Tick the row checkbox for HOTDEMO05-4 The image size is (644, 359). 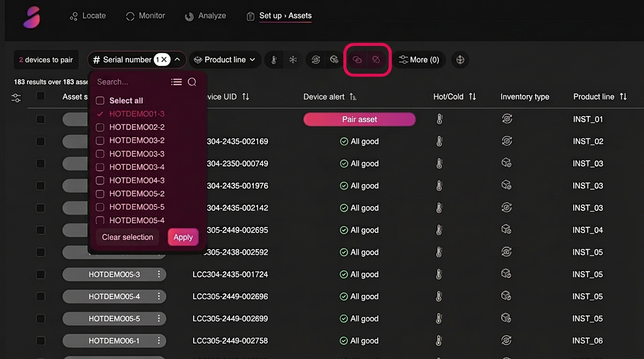(41, 296)
